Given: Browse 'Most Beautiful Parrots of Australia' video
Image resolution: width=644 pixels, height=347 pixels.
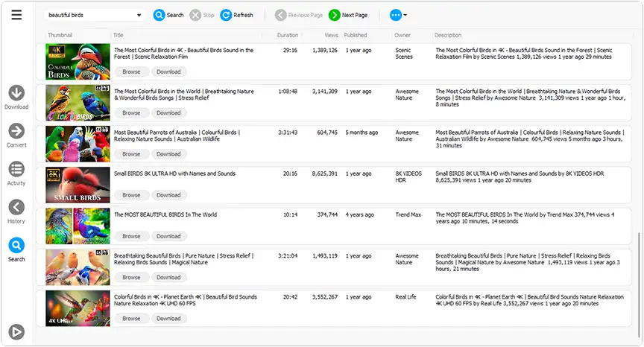Looking at the screenshot, I should point(131,154).
